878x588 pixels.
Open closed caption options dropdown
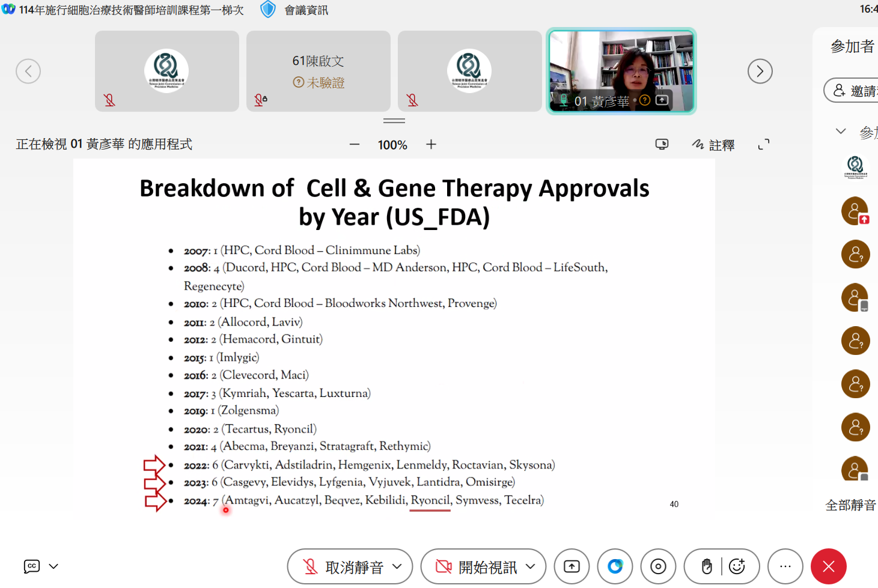pyautogui.click(x=53, y=566)
